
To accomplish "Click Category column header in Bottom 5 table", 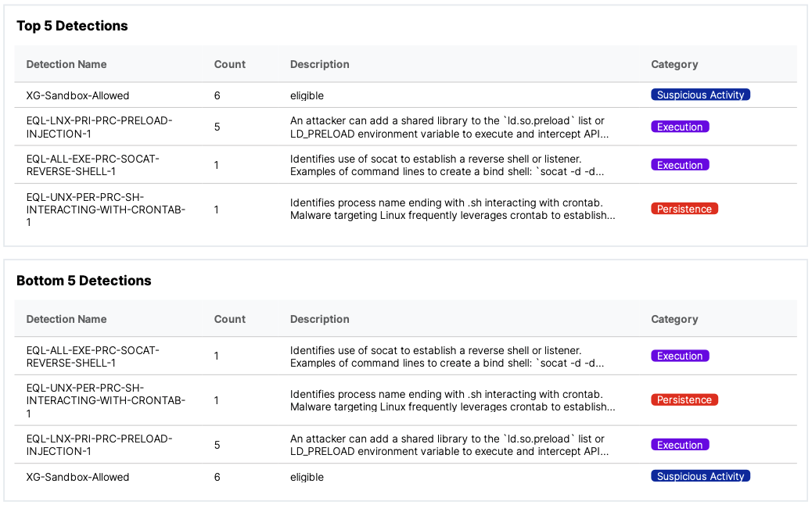I will tap(674, 319).
